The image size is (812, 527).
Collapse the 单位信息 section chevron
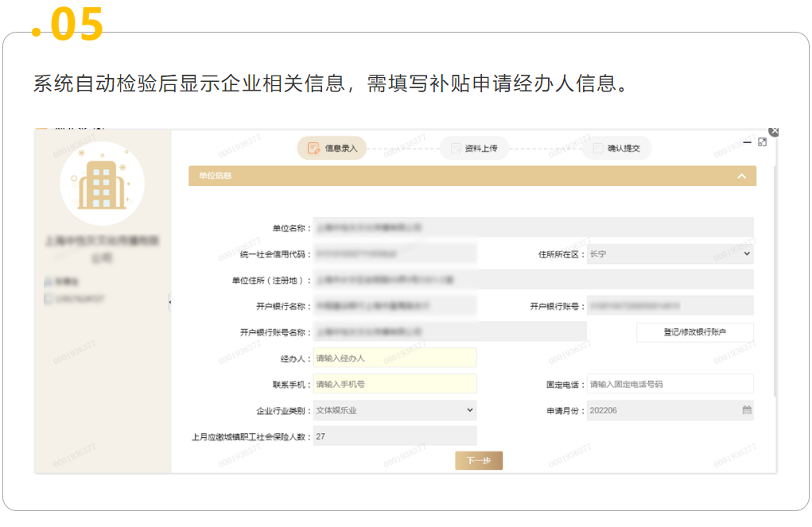coord(741,176)
